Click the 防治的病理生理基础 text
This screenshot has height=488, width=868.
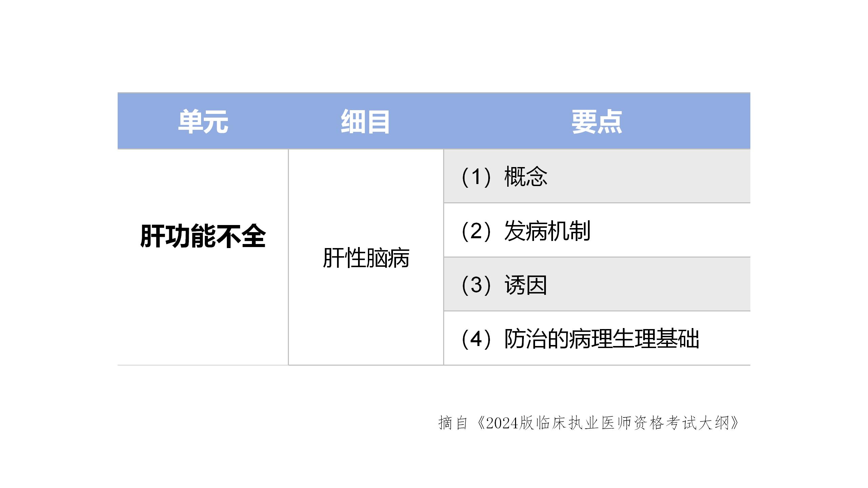[601, 339]
